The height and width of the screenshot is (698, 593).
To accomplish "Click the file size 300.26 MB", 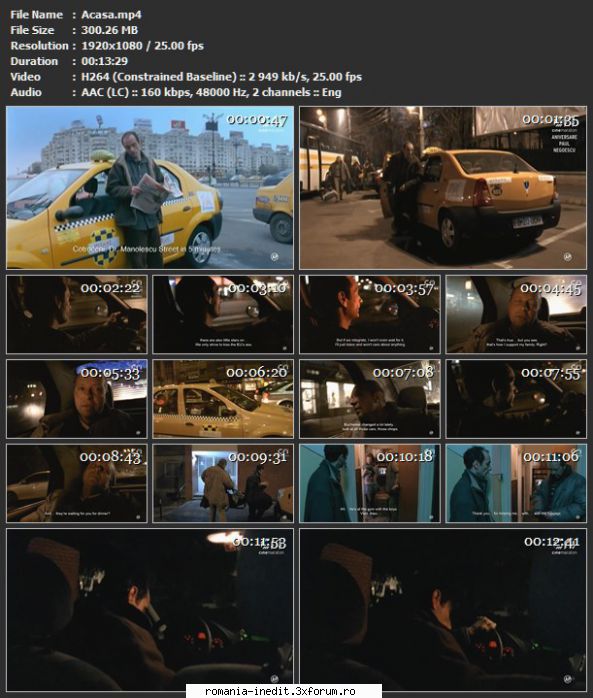I will click(110, 30).
